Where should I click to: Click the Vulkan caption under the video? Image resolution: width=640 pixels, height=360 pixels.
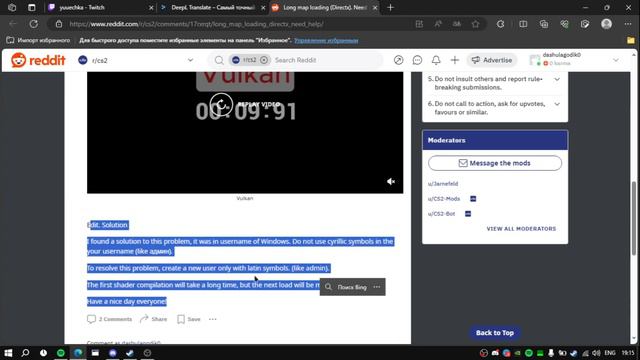245,198
